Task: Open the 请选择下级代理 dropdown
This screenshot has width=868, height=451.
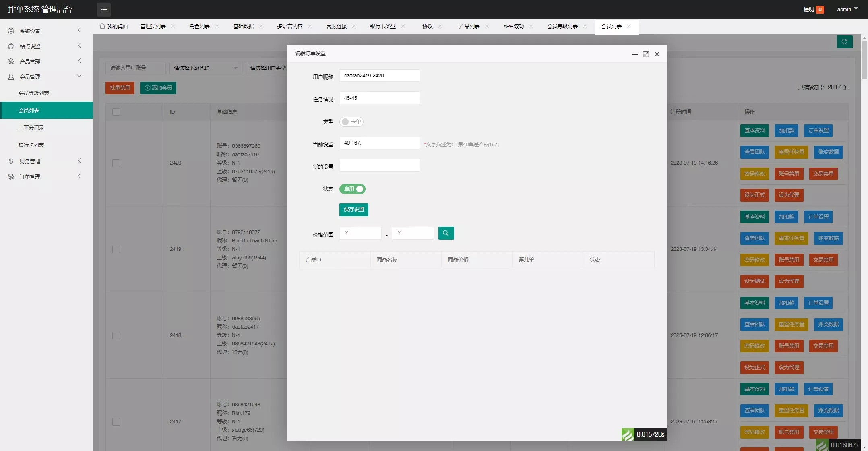Action: (x=205, y=68)
